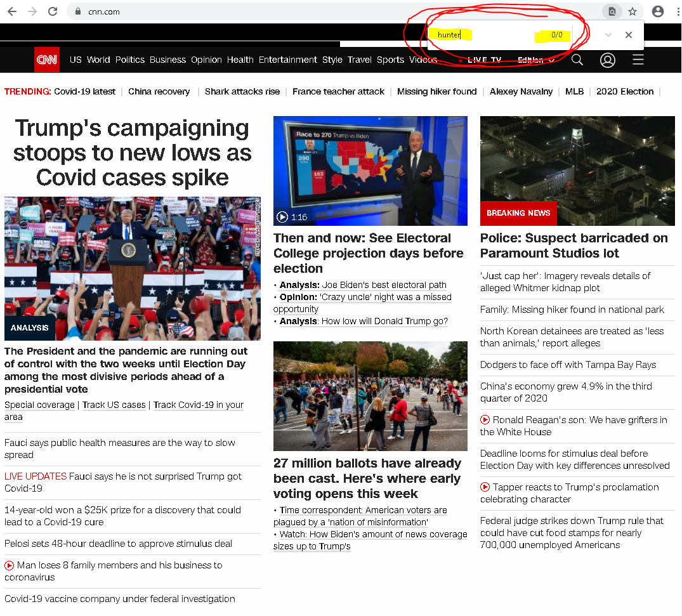Open LIVE UPDATES Fauci story

pos(122,482)
